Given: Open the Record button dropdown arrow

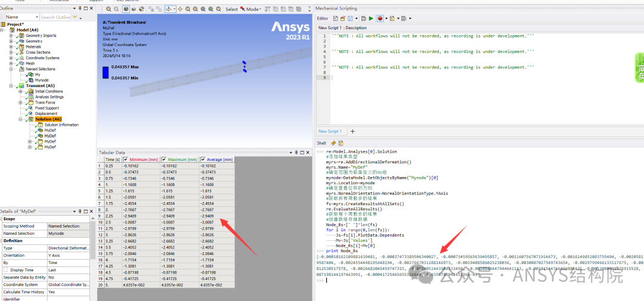Looking at the screenshot, I should coord(386,18).
